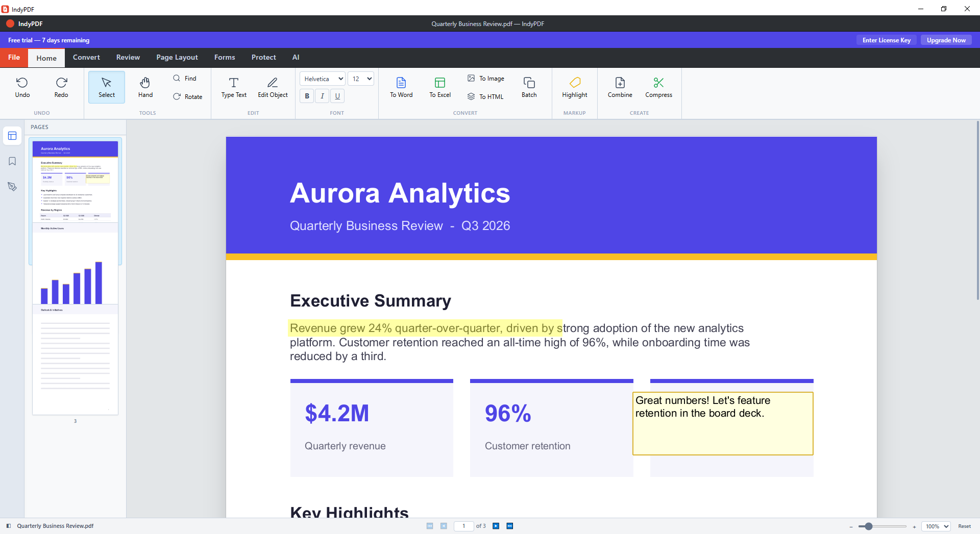Open the bookmarks sidebar panel

point(12,161)
